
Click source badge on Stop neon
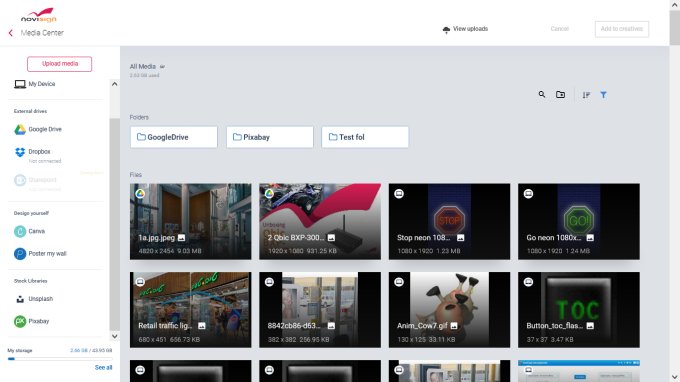(x=399, y=194)
